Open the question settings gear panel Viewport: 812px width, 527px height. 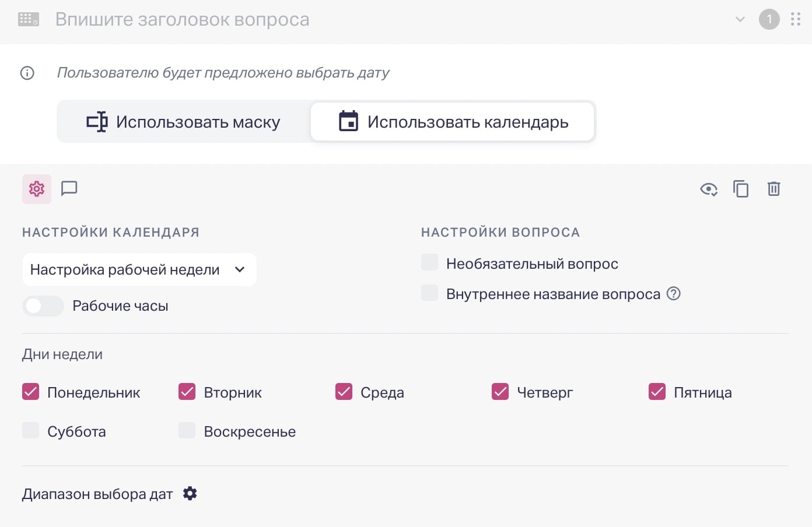pos(36,189)
